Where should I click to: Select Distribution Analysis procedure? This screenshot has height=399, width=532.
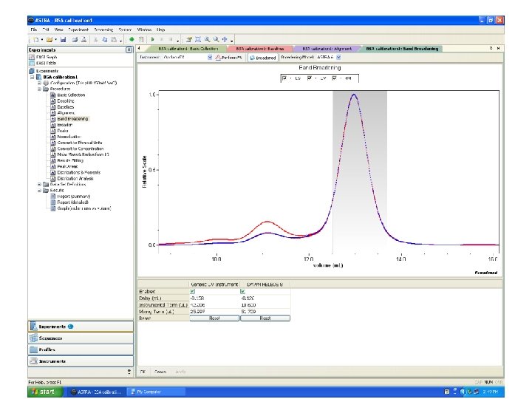(x=75, y=179)
